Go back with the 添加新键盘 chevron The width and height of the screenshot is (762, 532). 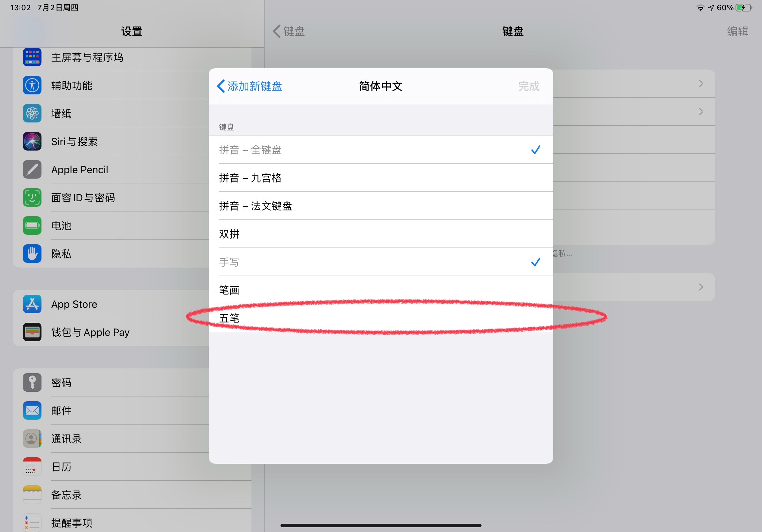pos(221,86)
